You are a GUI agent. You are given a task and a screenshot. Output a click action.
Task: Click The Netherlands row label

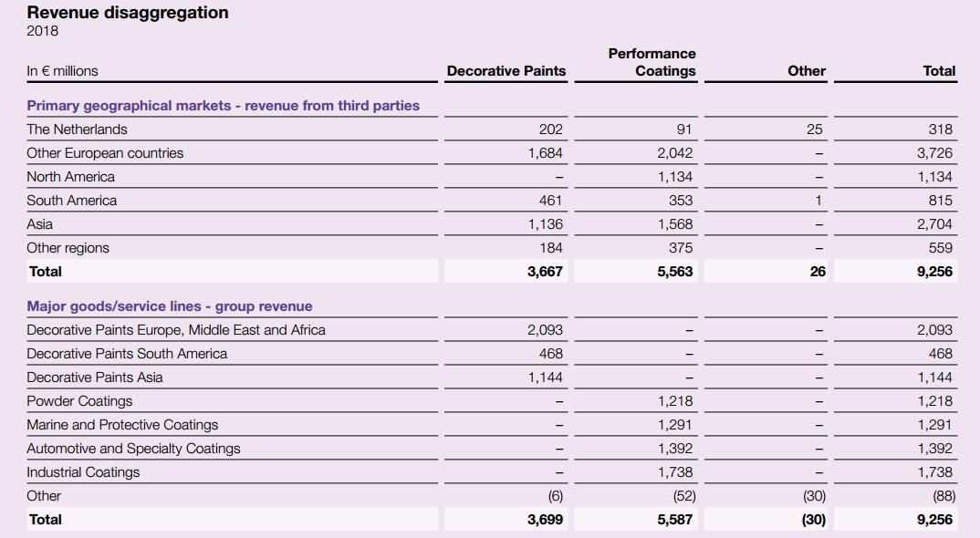[x=77, y=129]
